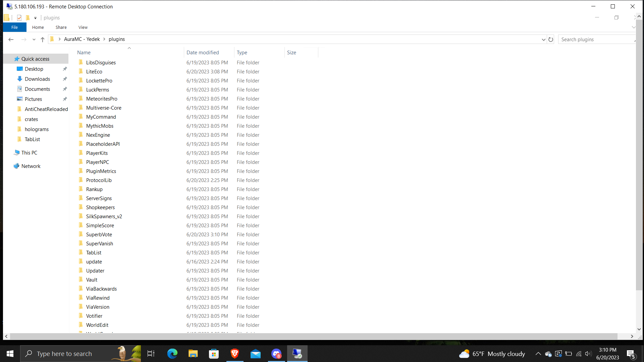
Task: Click the Back navigation arrow
Action: 11,40
